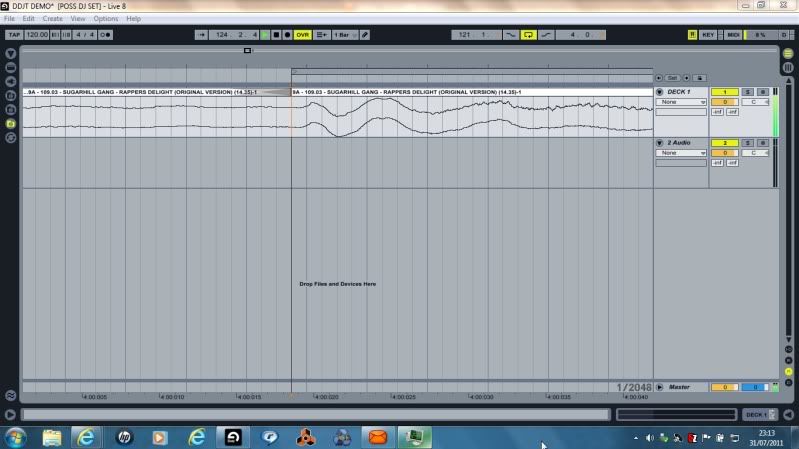
Task: Click the TAP tempo button
Action: 14,34
